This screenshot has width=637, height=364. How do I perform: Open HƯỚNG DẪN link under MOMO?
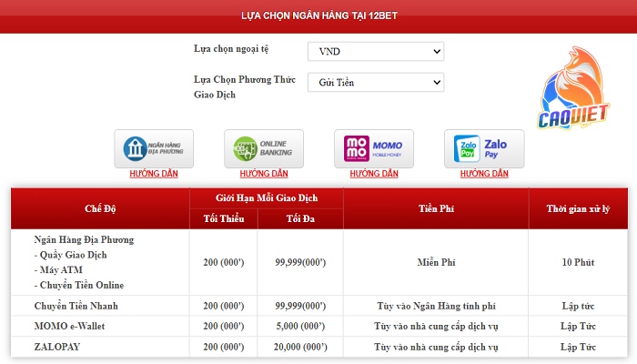pyautogui.click(x=374, y=174)
